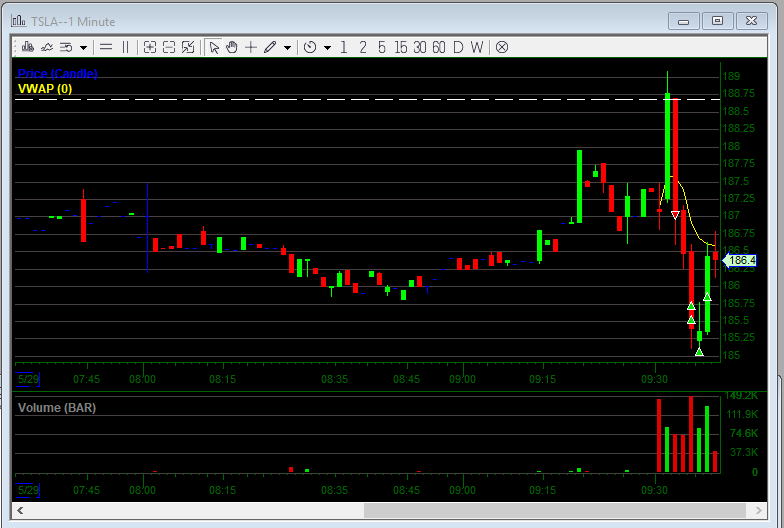Viewport: 784px width, 528px height.
Task: Switch to the 15 minute interval
Action: (x=400, y=47)
